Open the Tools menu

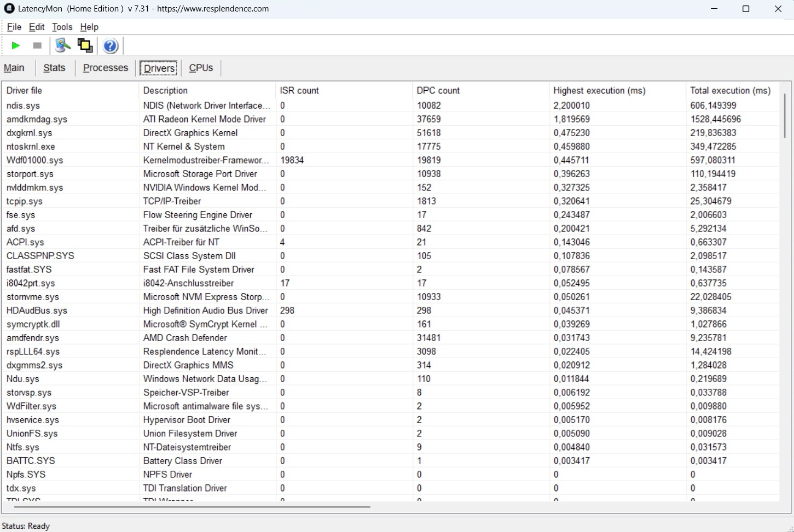pos(62,27)
